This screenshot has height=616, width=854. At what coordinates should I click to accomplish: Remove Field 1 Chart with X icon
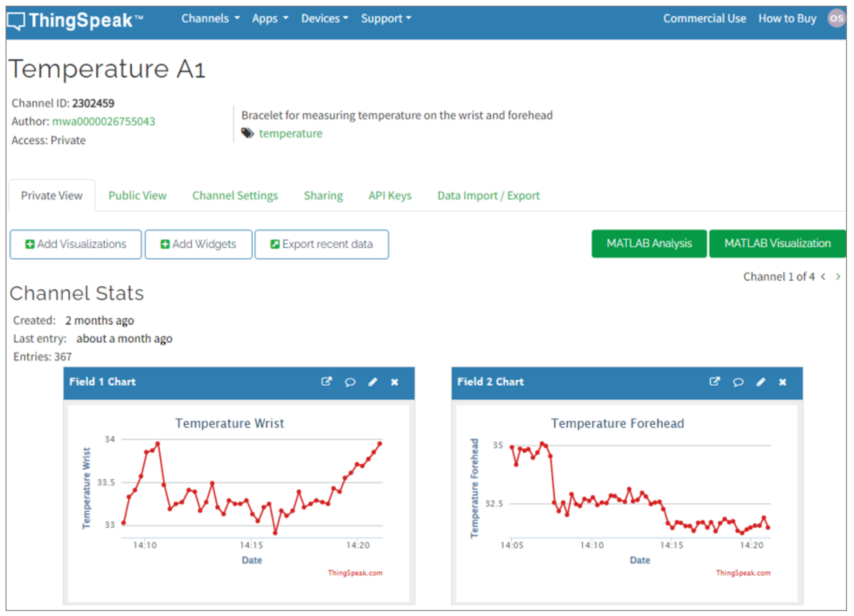394,382
